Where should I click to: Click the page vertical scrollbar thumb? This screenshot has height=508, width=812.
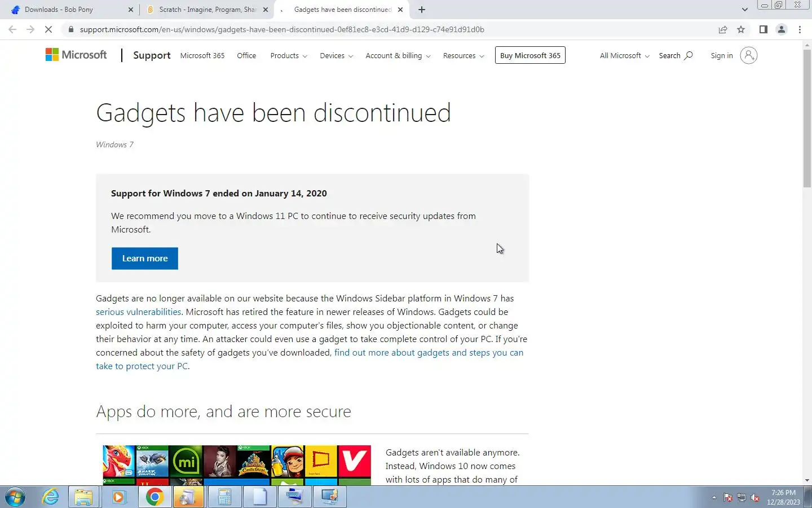pos(807,118)
